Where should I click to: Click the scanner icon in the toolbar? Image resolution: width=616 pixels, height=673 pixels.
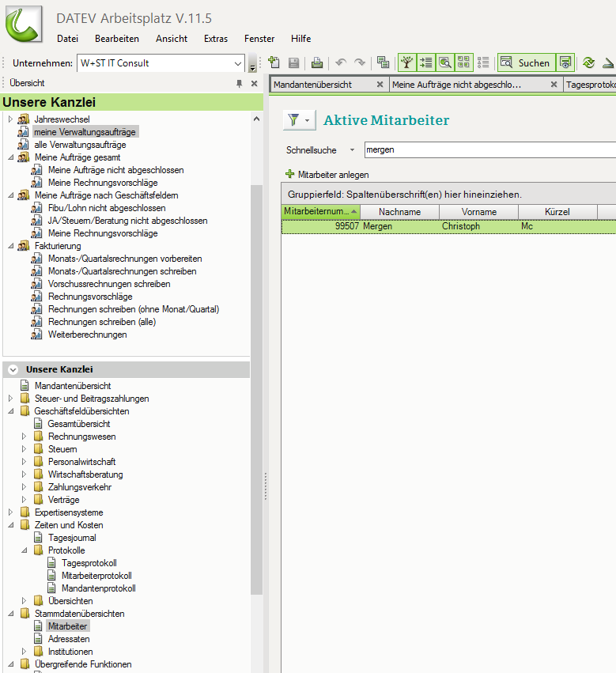609,62
